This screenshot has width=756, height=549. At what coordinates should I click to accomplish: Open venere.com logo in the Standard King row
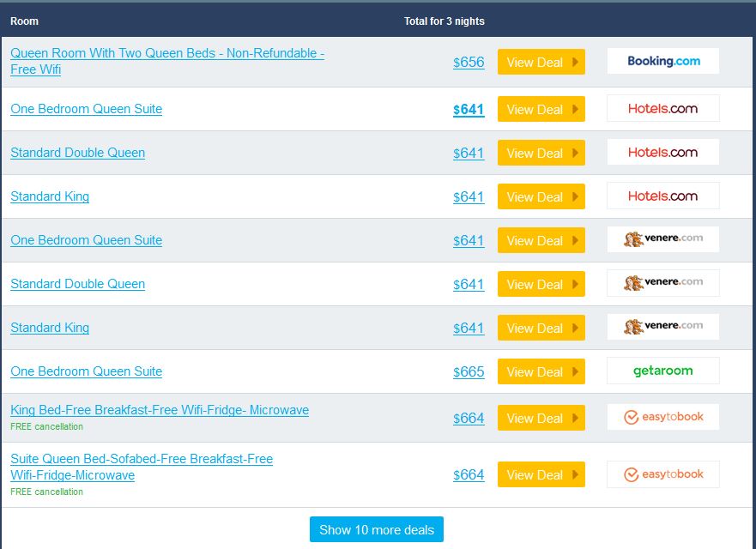click(662, 327)
